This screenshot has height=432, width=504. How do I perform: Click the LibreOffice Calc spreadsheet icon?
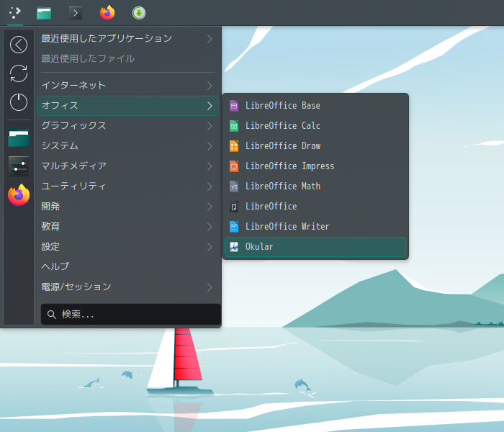point(234,126)
